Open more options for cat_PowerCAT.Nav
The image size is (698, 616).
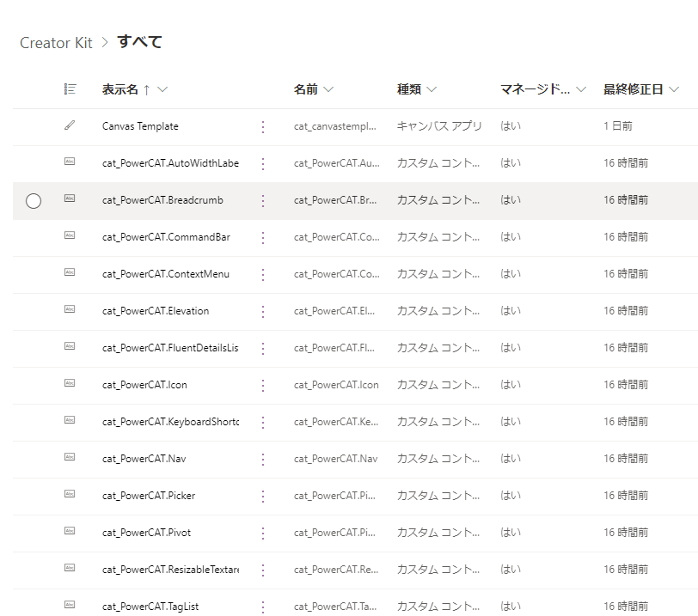click(x=263, y=459)
